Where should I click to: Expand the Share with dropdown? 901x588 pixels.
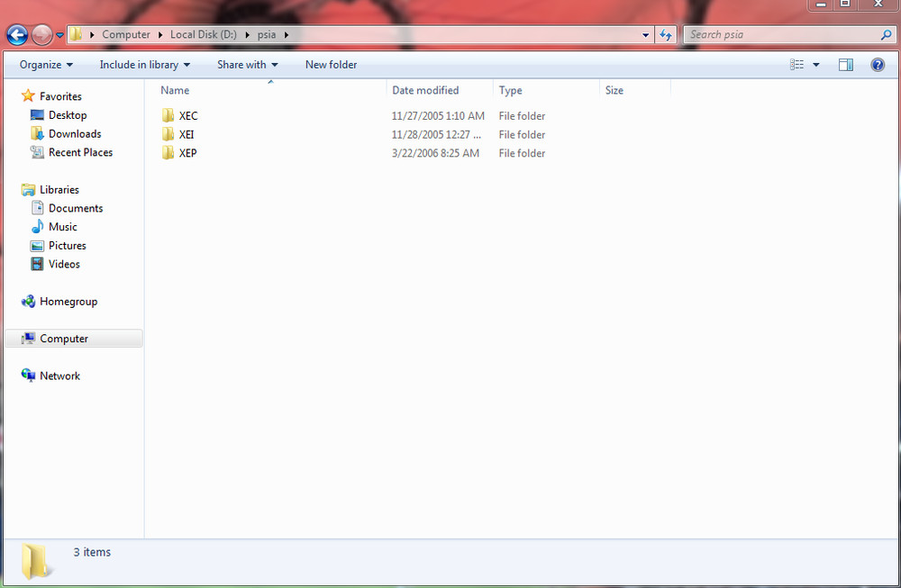[247, 65]
